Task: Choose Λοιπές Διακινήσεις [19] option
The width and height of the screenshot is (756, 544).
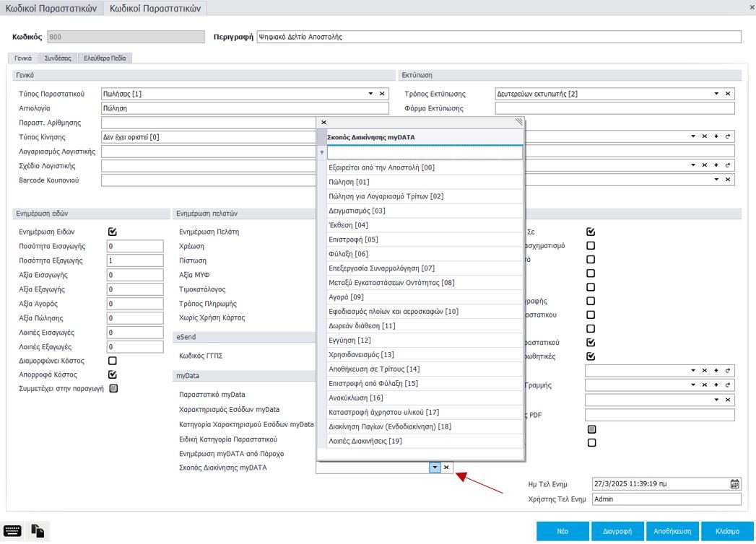Action: 365,441
